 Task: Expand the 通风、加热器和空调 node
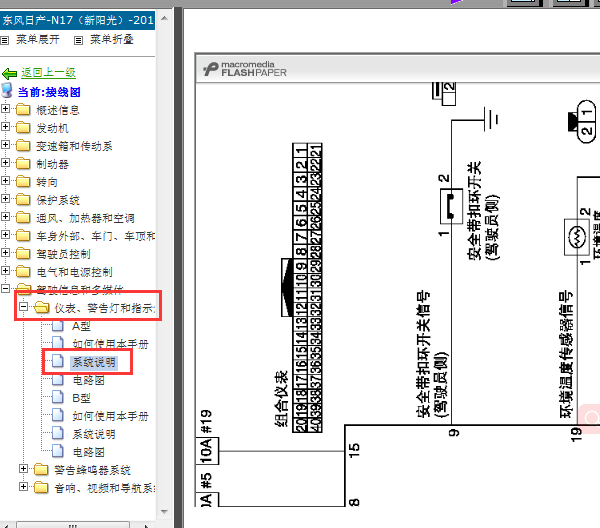5,217
